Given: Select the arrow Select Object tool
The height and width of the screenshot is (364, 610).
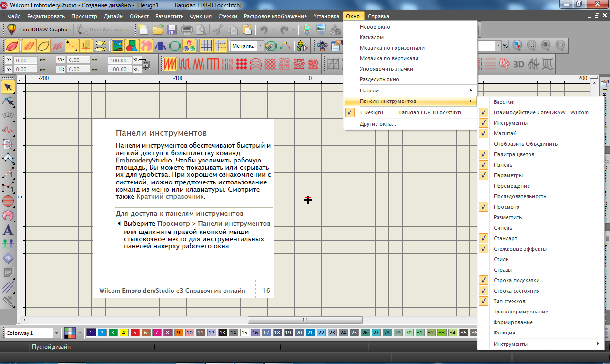Looking at the screenshot, I should [x=8, y=87].
